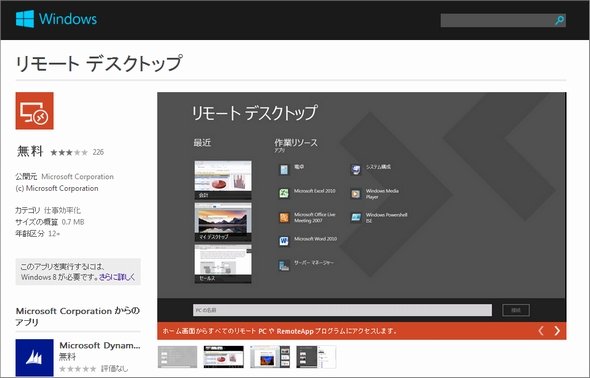The height and width of the screenshot is (378, 590).
Task: Click the 評価なし rating stars
Action: [78, 369]
